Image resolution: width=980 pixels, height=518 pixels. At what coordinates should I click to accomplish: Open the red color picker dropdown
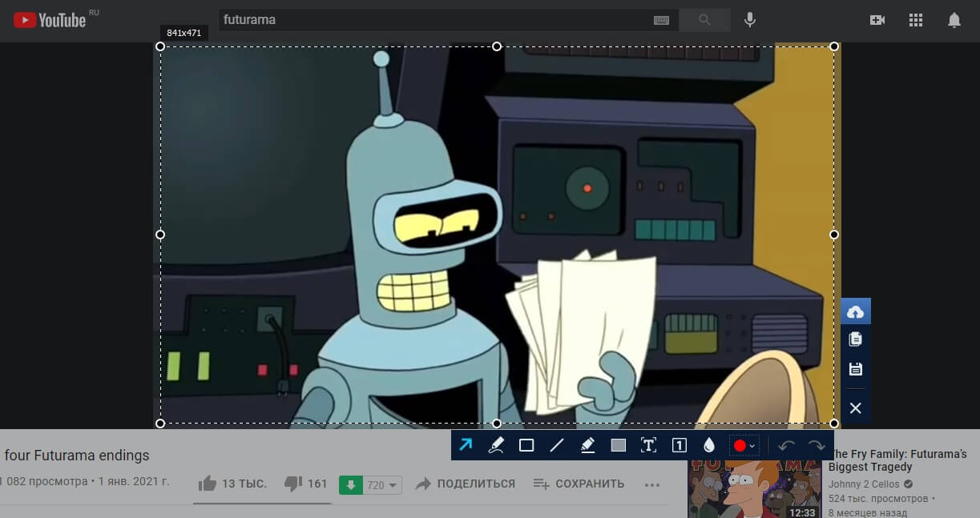click(x=744, y=445)
